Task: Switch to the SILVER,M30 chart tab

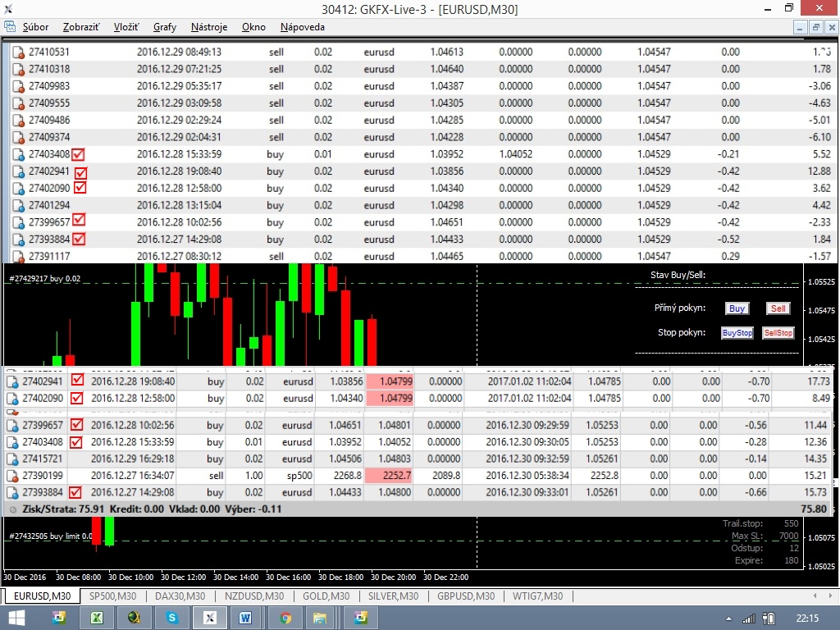Action: 393,596
